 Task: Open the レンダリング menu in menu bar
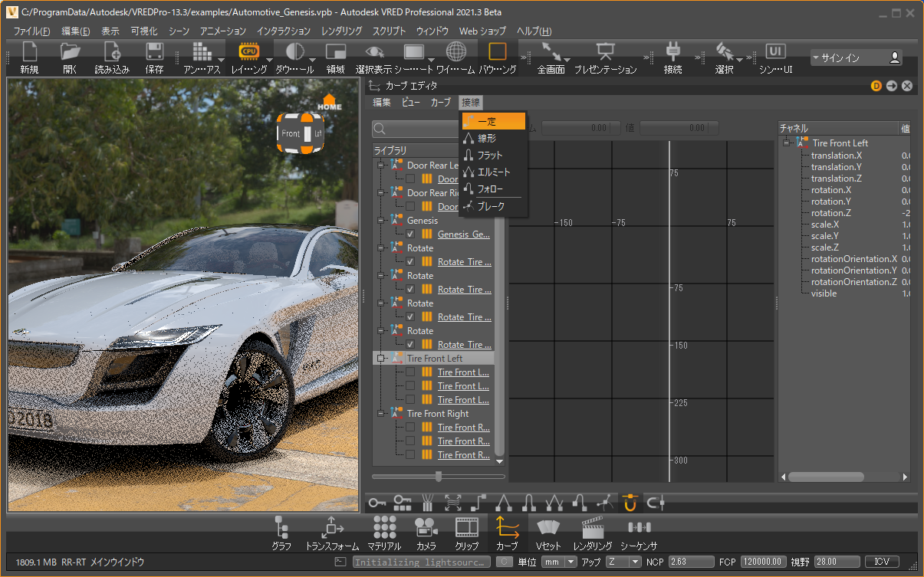point(341,31)
